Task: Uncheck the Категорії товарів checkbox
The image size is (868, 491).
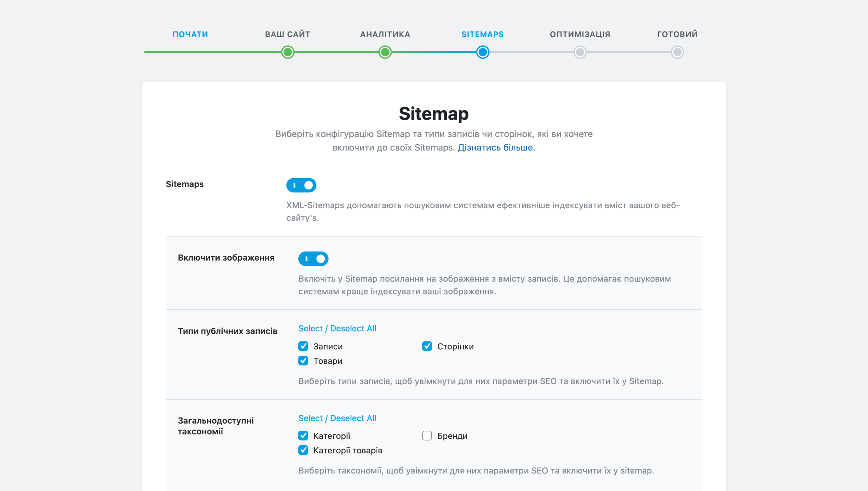Action: [x=303, y=450]
